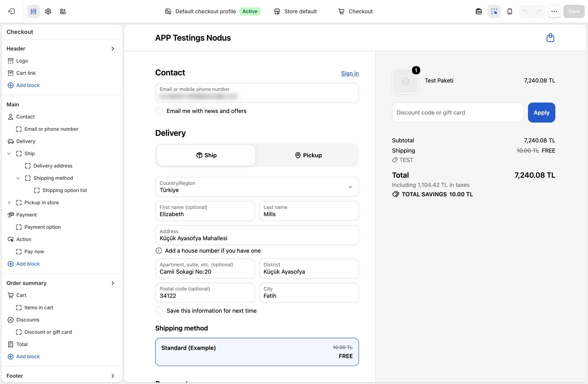Viewport: 588px width, 384px height.
Task: Click the Store default selector
Action: pos(295,11)
